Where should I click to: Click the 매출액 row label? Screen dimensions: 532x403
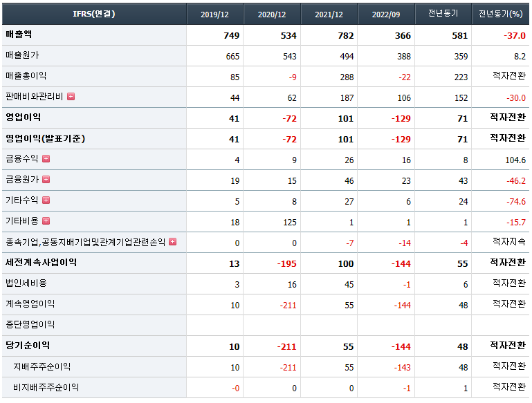click(x=19, y=35)
